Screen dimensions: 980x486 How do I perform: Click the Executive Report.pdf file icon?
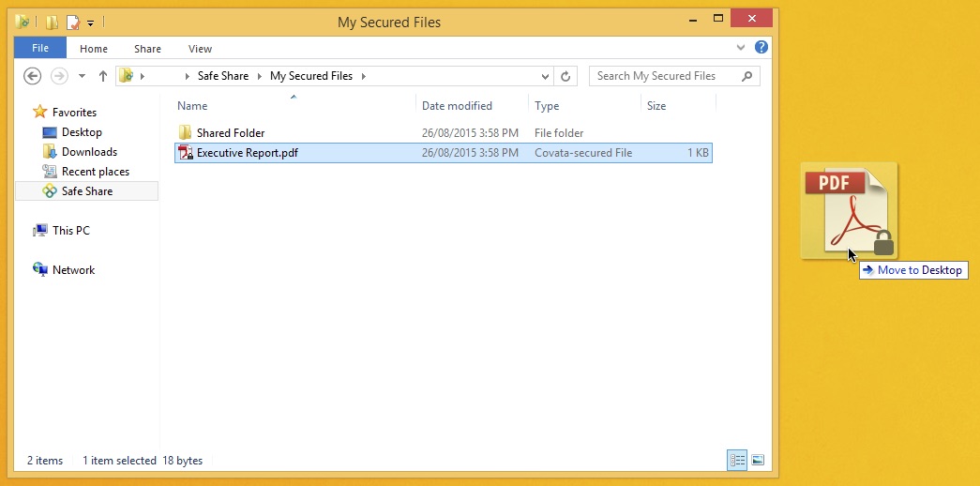(x=186, y=153)
